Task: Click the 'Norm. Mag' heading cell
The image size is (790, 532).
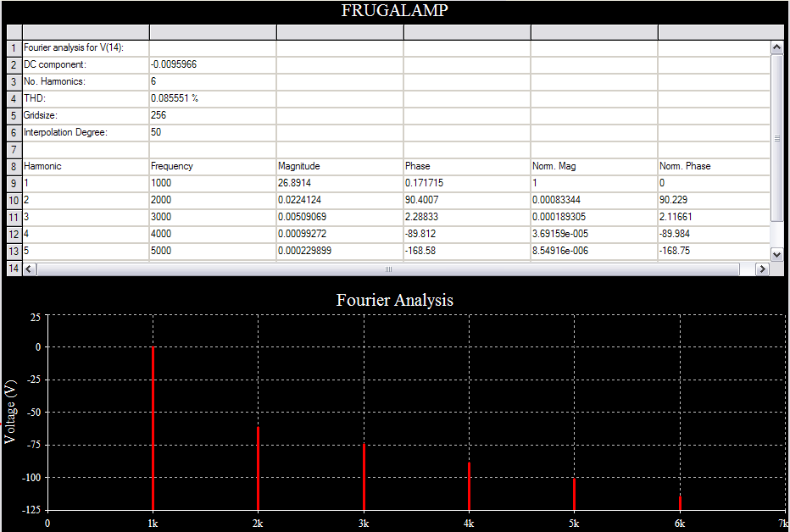Action: point(594,167)
